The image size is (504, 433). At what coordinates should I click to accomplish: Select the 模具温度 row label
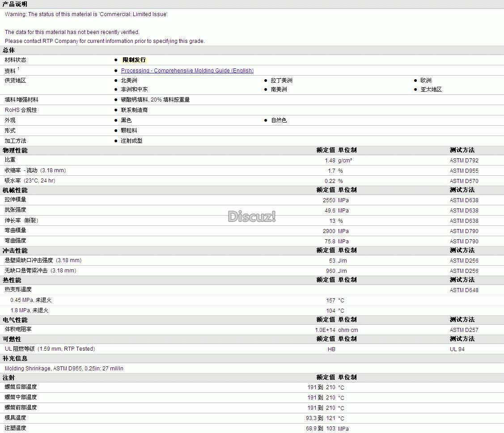[x=15, y=418]
